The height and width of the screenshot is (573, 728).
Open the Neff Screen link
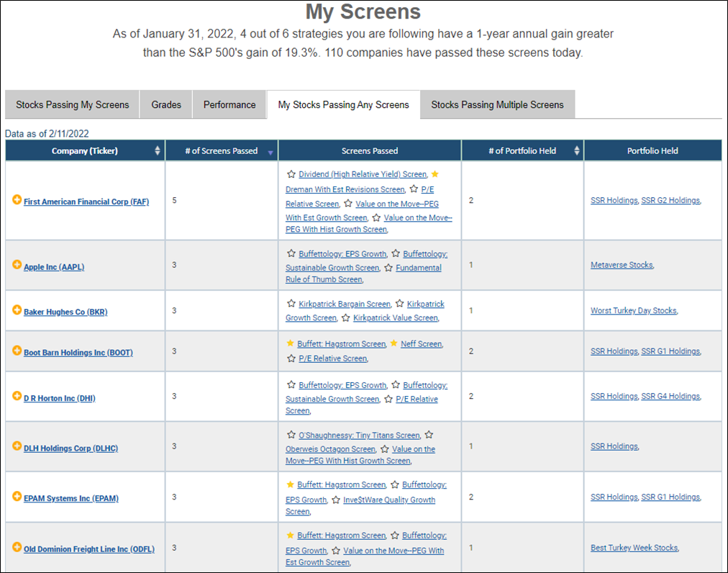coord(421,344)
